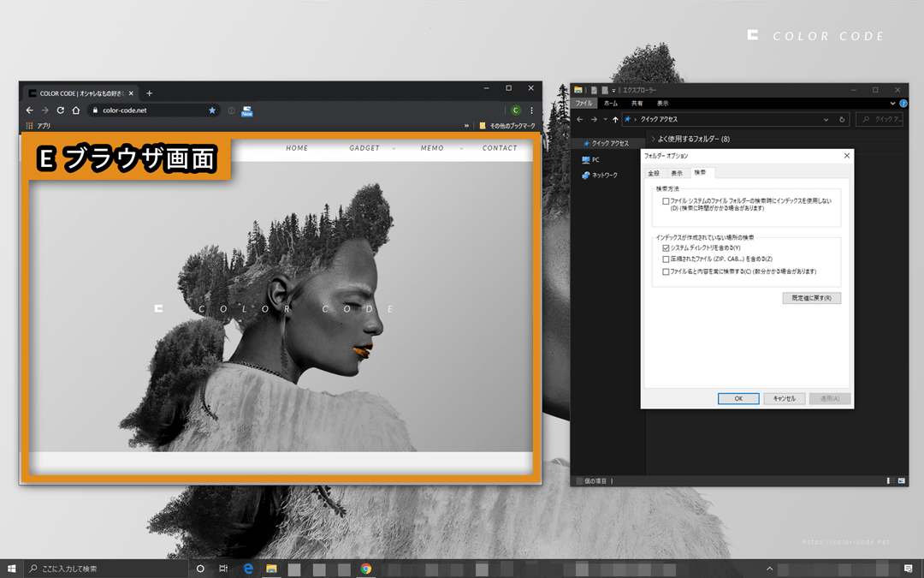Click the bookmark star in Chrome address bar

pyautogui.click(x=212, y=110)
